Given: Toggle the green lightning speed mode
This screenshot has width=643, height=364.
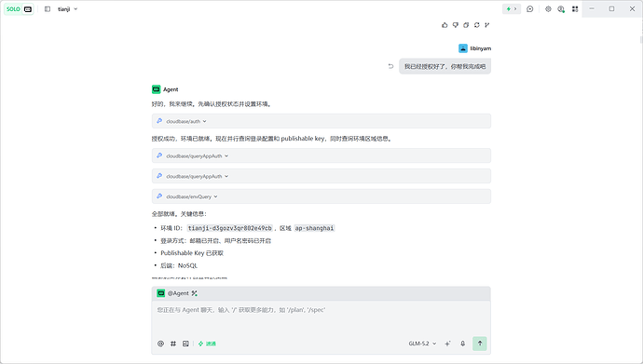Looking at the screenshot, I should point(207,344).
